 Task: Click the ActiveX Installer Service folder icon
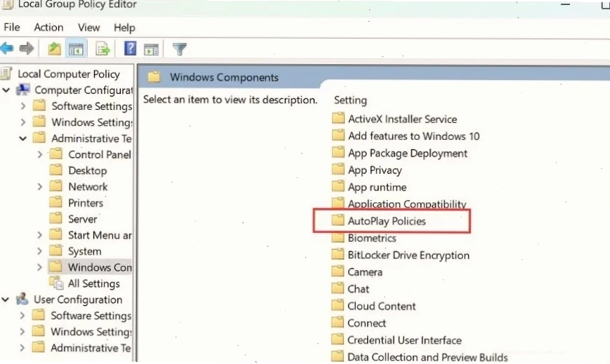click(338, 118)
